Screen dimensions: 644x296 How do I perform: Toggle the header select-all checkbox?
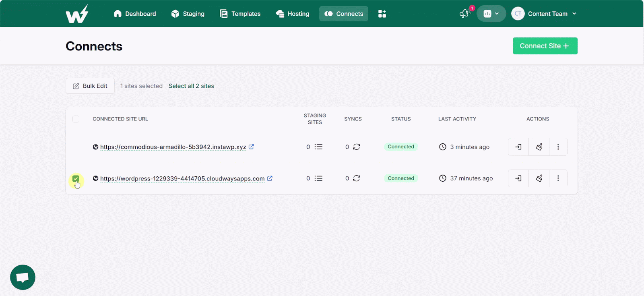coord(76,119)
